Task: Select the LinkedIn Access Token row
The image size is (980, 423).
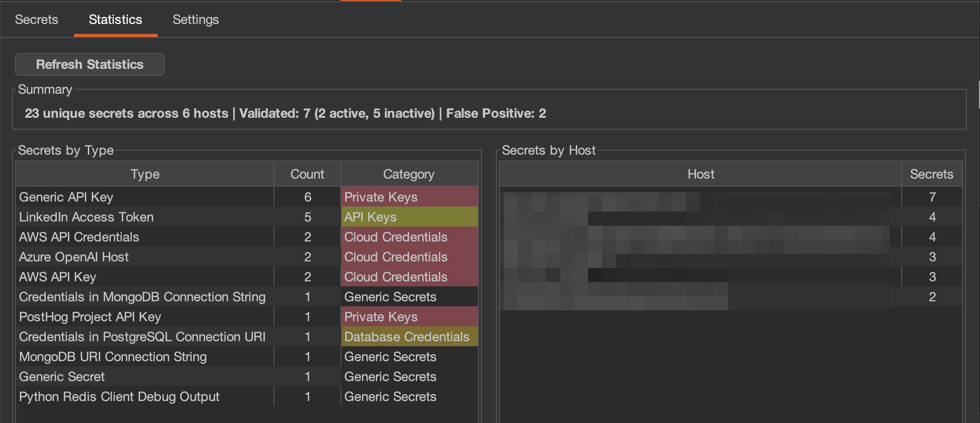Action: coord(145,216)
